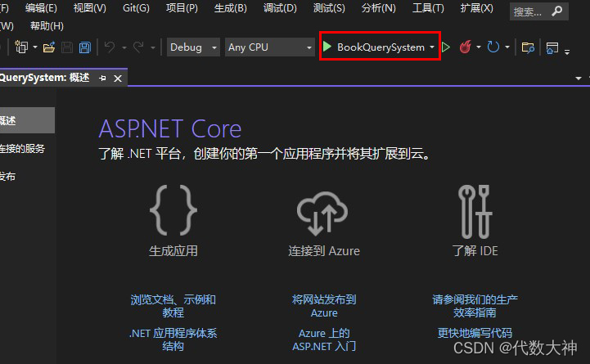Image resolution: width=590 pixels, height=364 pixels.
Task: Click the find in files folder icon
Action: (x=528, y=47)
